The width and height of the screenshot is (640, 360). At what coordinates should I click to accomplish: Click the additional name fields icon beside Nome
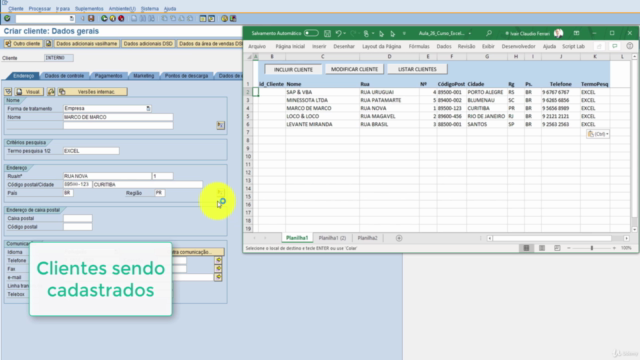(220, 125)
